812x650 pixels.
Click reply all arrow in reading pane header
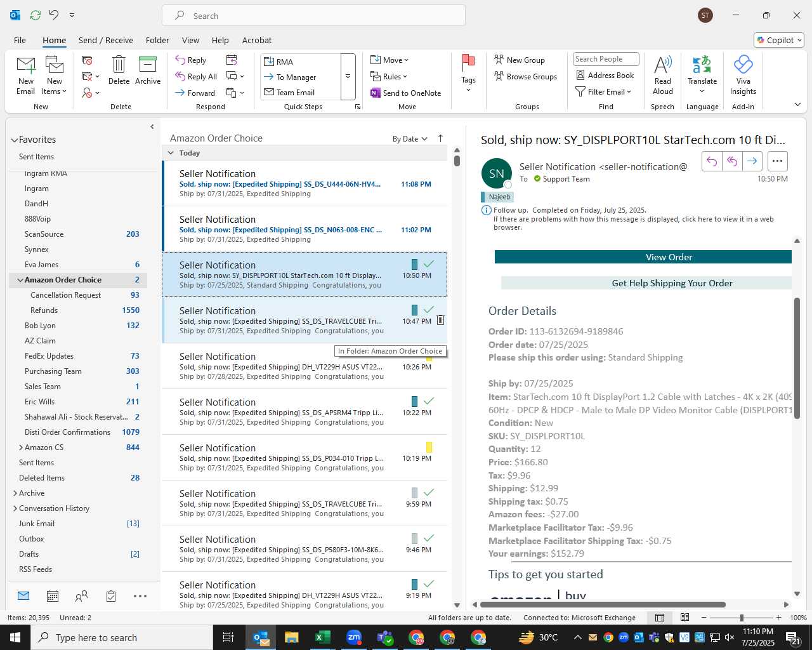(x=732, y=161)
